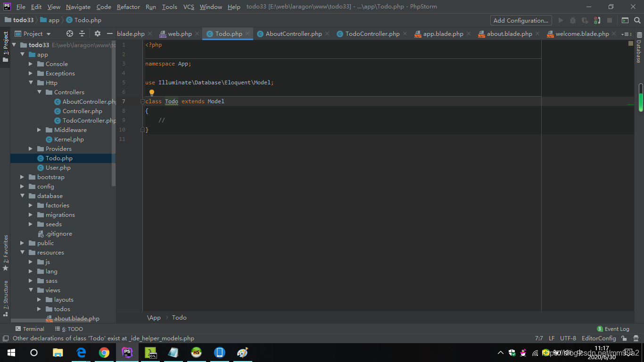Open Run Anything console icon
The width and height of the screenshot is (644, 362).
point(625,20)
